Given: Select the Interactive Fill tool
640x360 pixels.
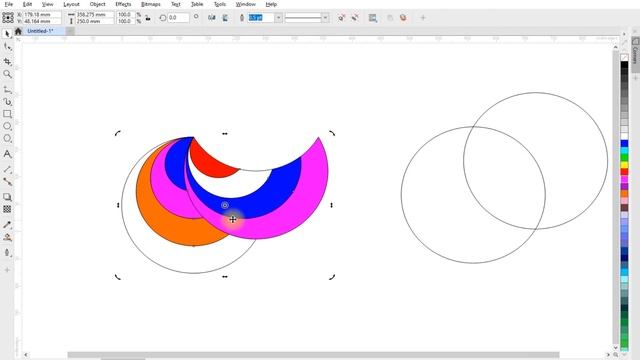Looking at the screenshot, I should click(7, 238).
